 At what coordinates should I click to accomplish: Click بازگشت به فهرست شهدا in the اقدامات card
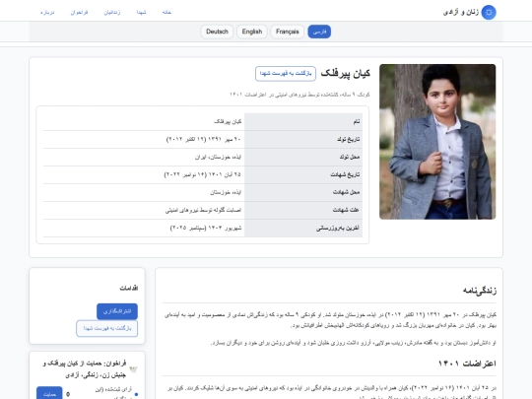pos(107,328)
